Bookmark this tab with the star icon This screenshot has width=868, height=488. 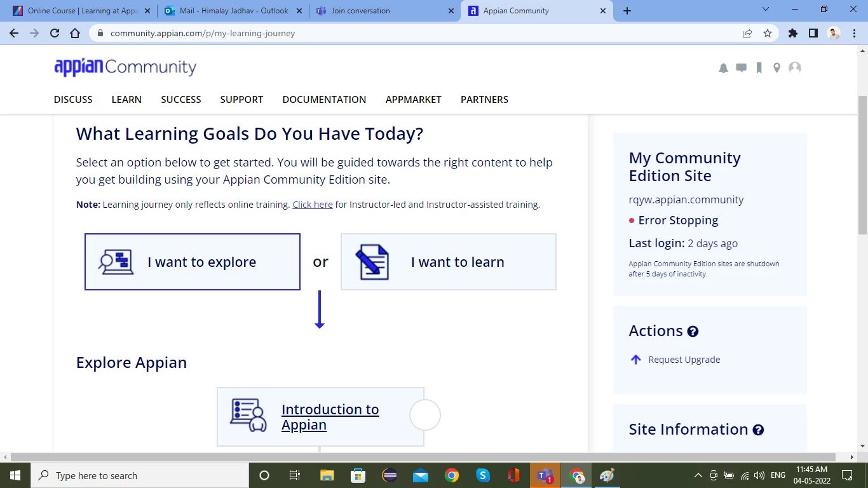(x=768, y=33)
